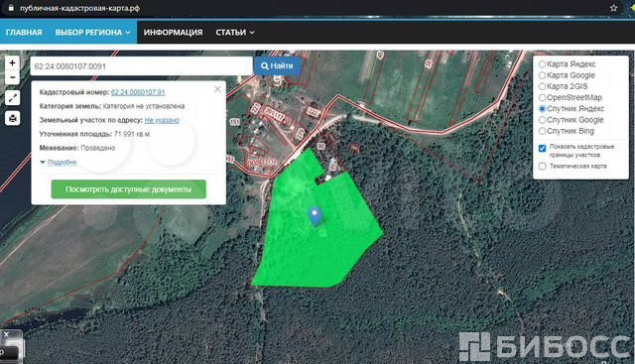Image resolution: width=635 pixels, height=364 pixels.
Task: Zoom in with the plus map button
Action: [x=12, y=63]
